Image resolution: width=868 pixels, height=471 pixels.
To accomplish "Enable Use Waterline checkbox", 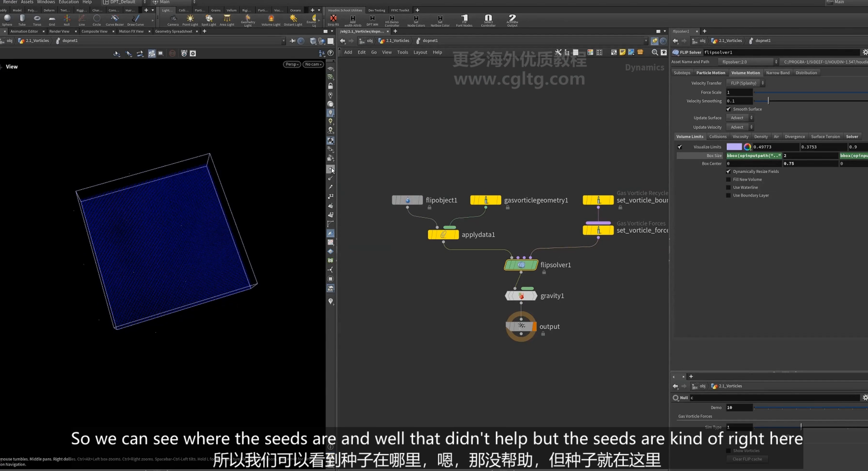I will coord(729,187).
